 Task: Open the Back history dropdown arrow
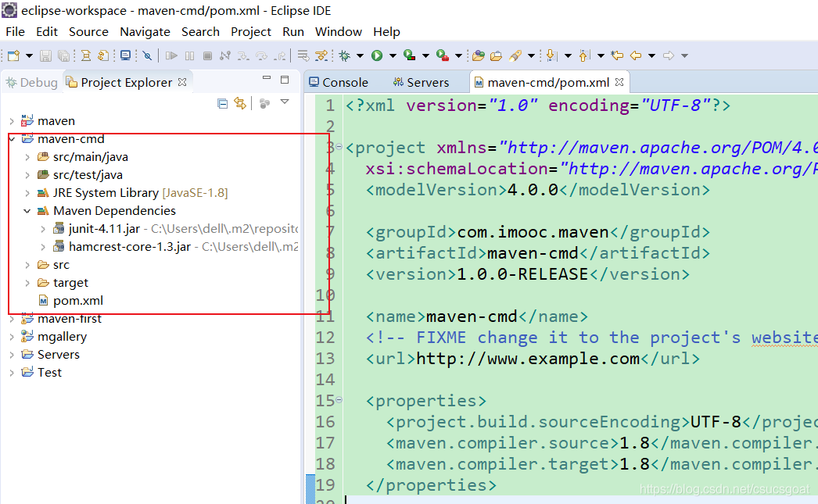[x=651, y=55]
